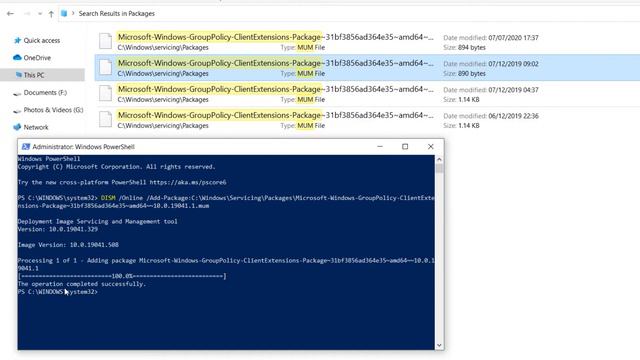Click the Up one level arrow

(x=51, y=14)
